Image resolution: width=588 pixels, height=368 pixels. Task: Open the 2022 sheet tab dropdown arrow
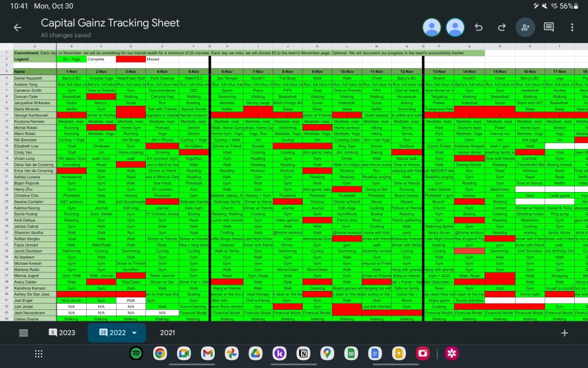(x=134, y=332)
